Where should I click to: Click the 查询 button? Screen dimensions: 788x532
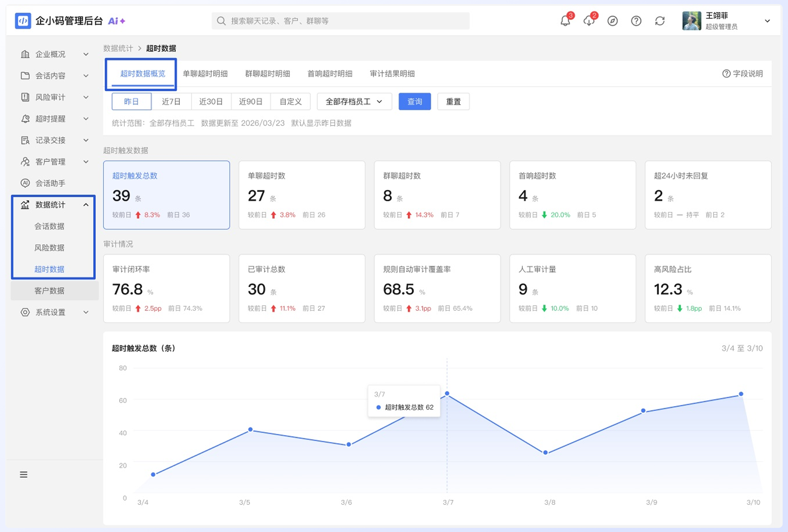(415, 101)
